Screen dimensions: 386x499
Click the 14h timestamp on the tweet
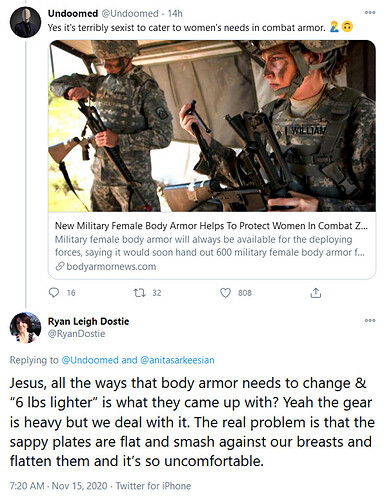[x=175, y=13]
